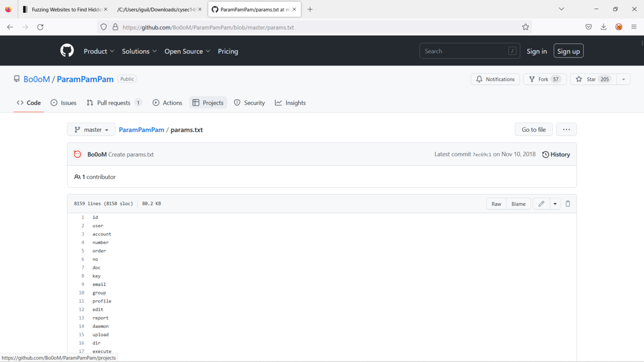644x362 pixels.
Task: Click the Raw button
Action: pyautogui.click(x=496, y=204)
